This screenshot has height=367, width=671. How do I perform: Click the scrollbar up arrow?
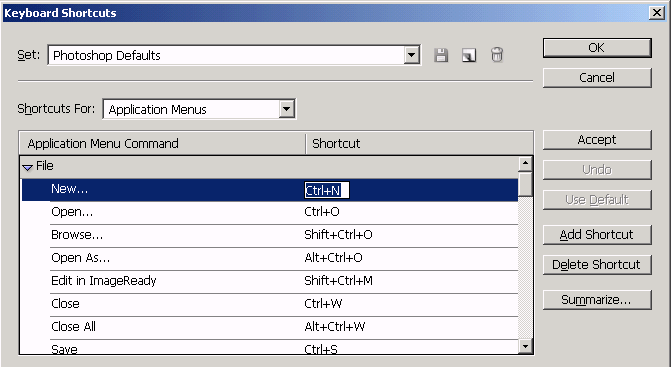[525, 164]
